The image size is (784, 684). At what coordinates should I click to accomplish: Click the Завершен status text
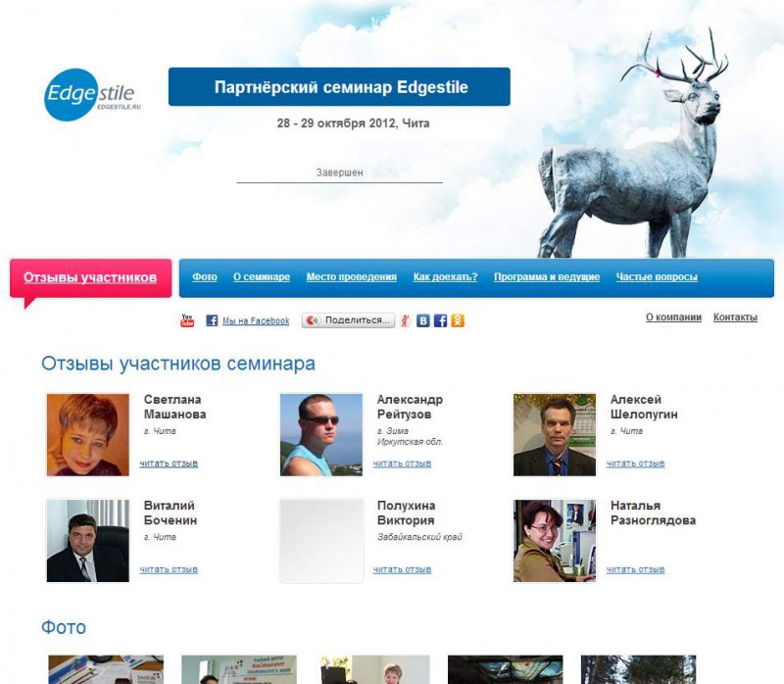coord(339,172)
